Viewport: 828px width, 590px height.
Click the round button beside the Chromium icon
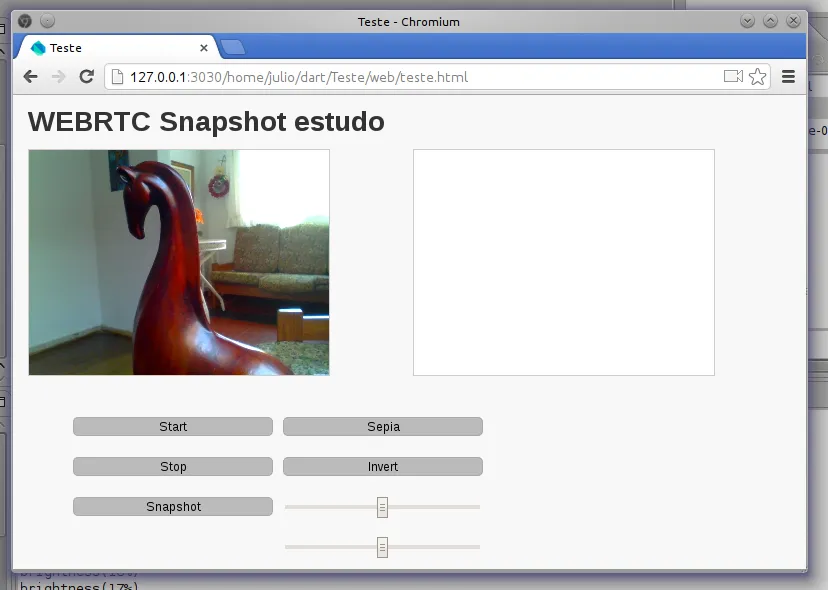[x=48, y=21]
